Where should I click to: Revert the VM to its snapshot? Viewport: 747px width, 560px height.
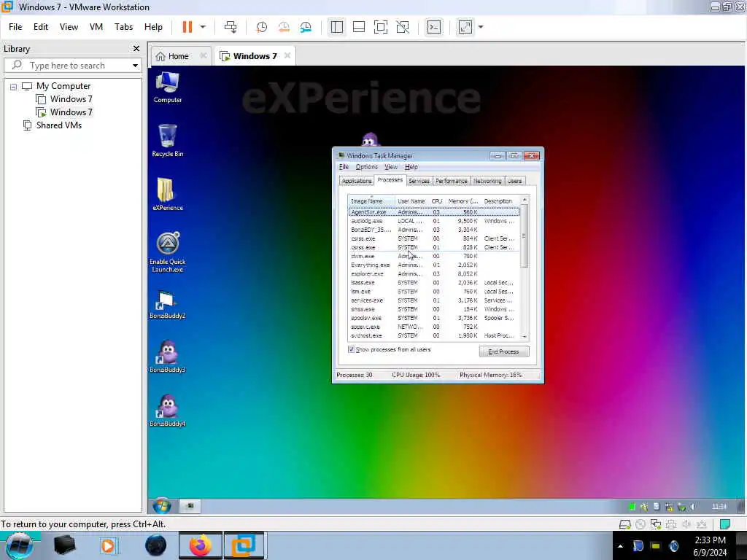(284, 27)
